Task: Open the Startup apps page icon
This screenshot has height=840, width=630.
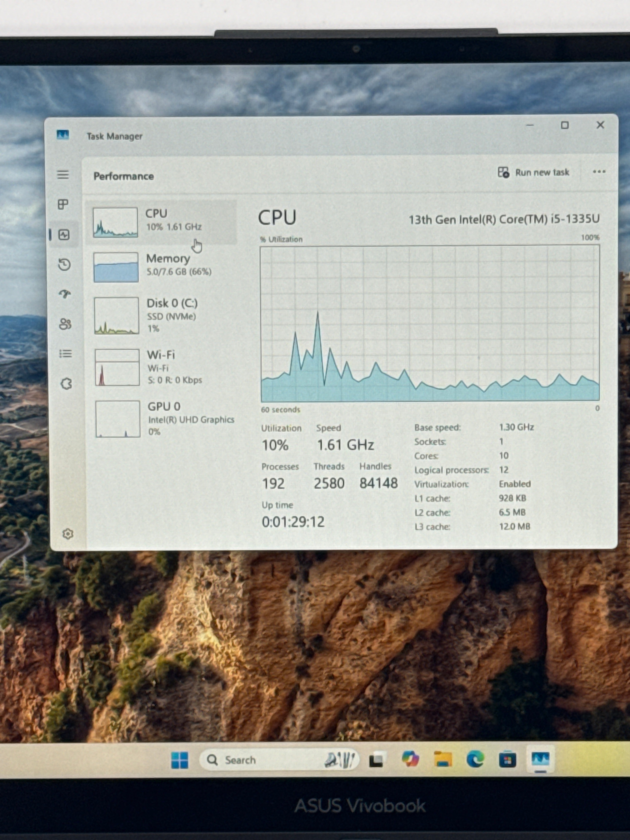Action: [x=65, y=294]
